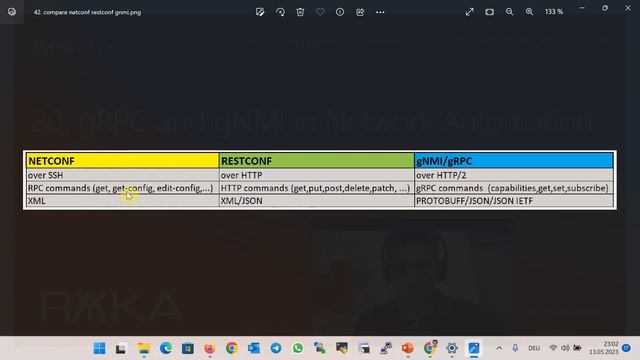Screen dimensions: 640x360
Task: Open the See more three-dots menu
Action: pos(380,12)
